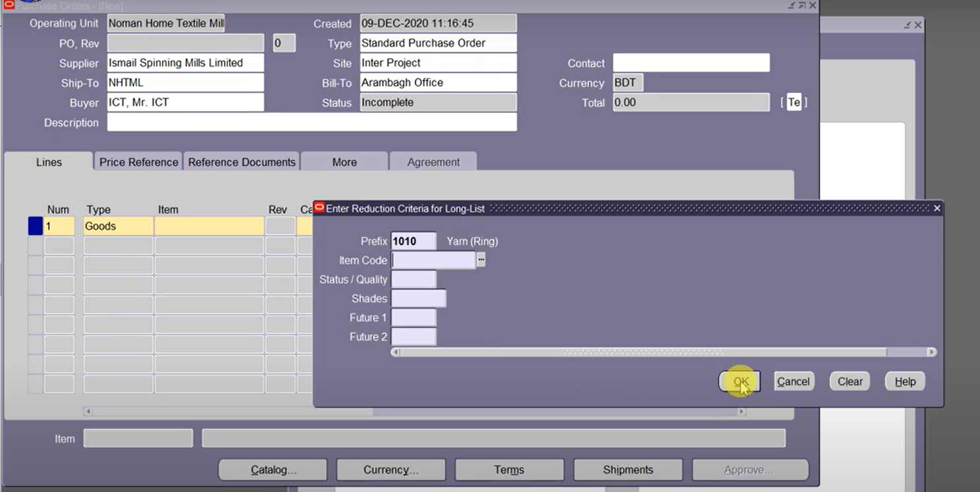Open the Currency window
This screenshot has height=492, width=980.
(391, 470)
